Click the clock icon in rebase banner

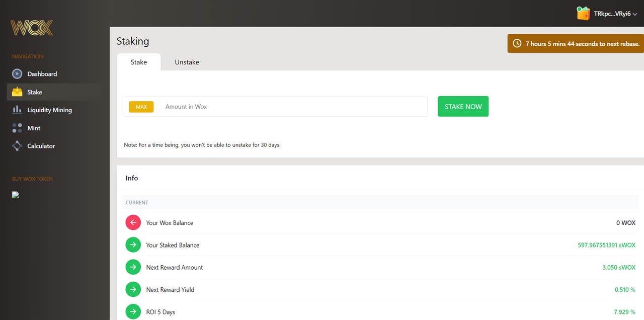coord(517,44)
